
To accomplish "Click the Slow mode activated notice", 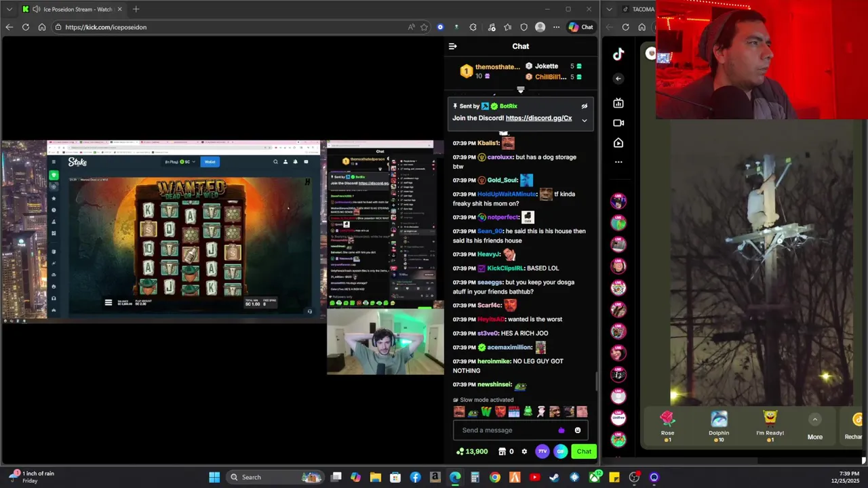I will [484, 400].
